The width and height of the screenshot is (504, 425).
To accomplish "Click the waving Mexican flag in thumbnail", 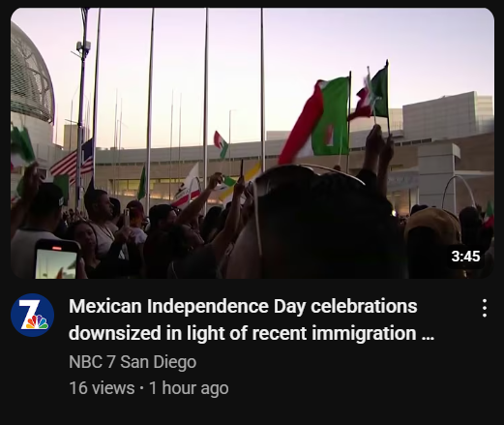I will [x=316, y=119].
